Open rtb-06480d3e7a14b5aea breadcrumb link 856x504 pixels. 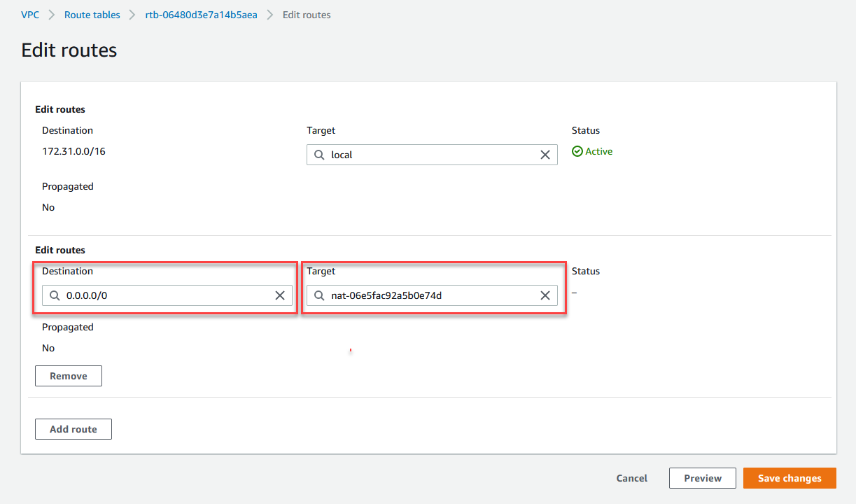201,15
